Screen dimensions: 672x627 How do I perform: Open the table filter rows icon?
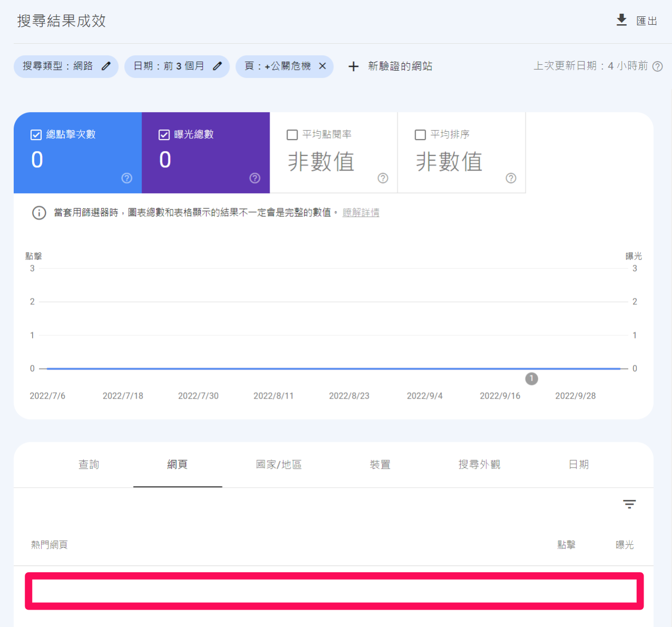[x=629, y=504]
